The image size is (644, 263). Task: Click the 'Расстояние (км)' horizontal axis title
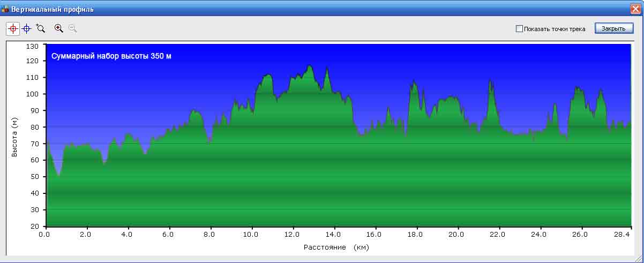coord(336,247)
